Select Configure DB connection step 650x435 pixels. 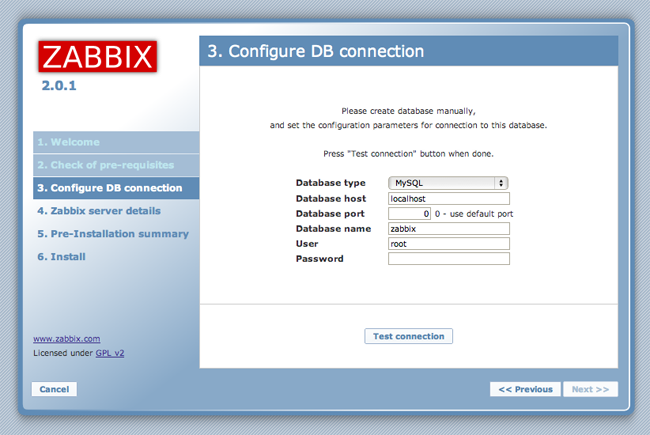[x=109, y=188]
